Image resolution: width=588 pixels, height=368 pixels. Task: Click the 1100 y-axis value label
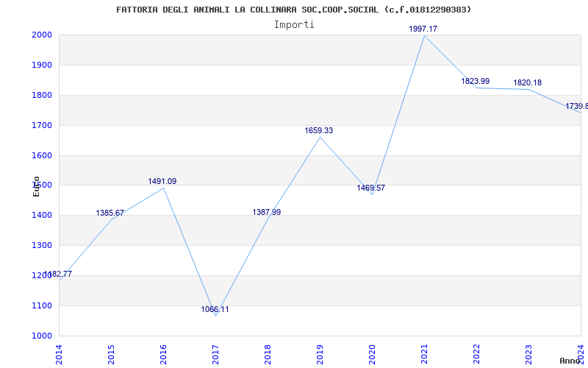[42, 305]
